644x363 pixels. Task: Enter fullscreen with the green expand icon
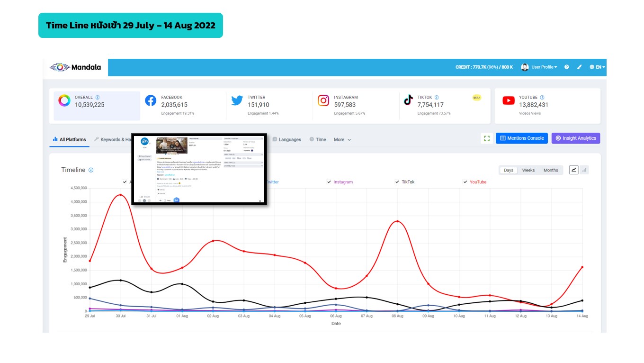pos(486,138)
